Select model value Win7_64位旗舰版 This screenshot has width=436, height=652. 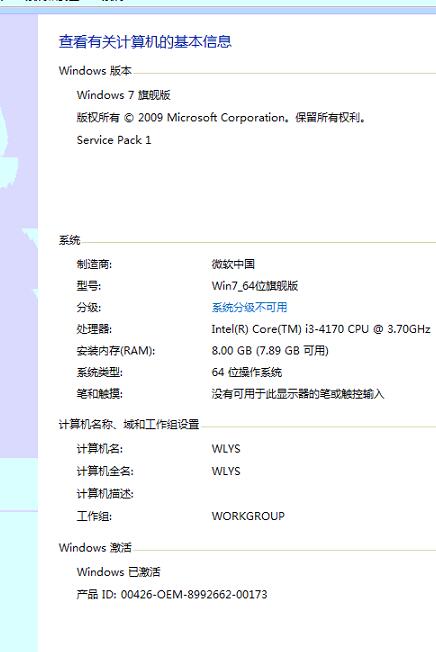tap(255, 286)
